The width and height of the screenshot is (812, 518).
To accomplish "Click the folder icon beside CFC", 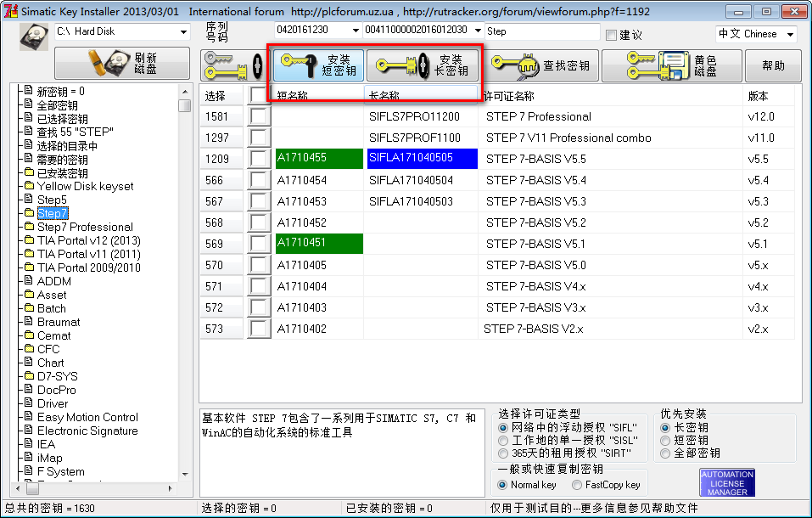I will [x=29, y=348].
